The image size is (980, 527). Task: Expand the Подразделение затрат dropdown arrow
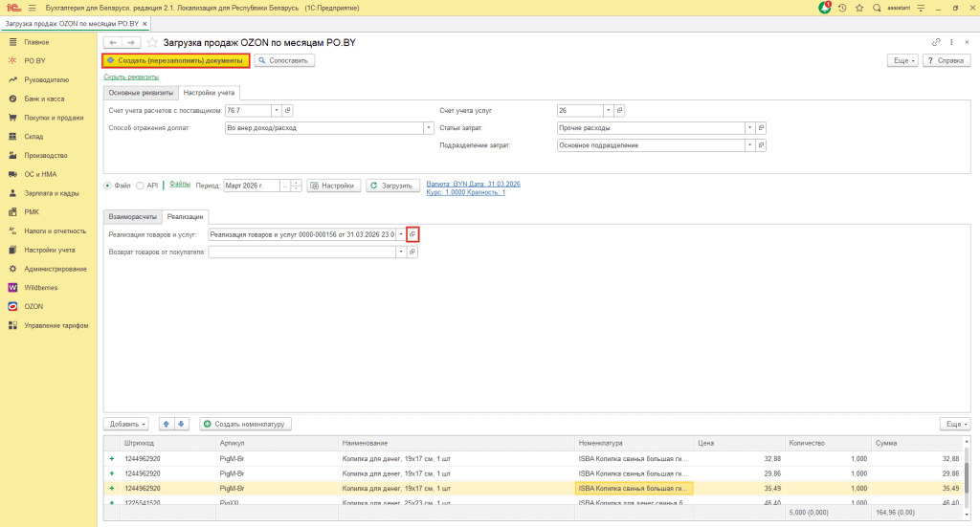click(x=749, y=145)
